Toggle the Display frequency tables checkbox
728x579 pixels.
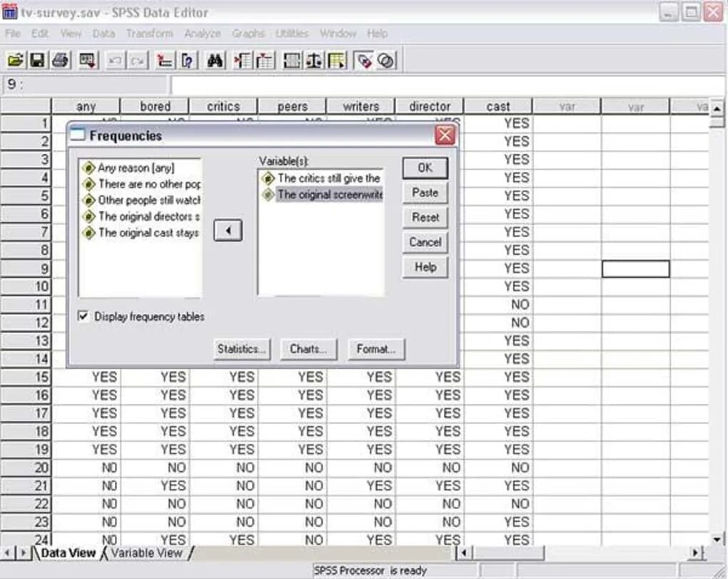[84, 316]
